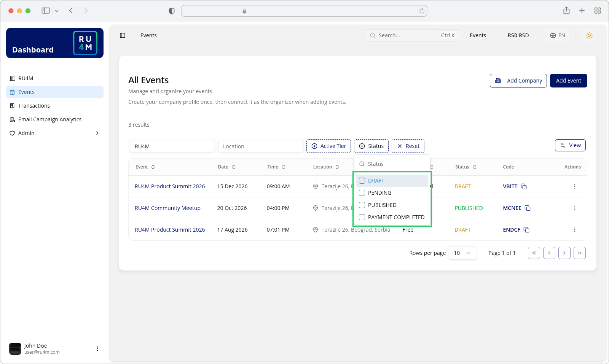This screenshot has width=609, height=364.
Task: Open John Doe user options menu
Action: click(x=97, y=349)
